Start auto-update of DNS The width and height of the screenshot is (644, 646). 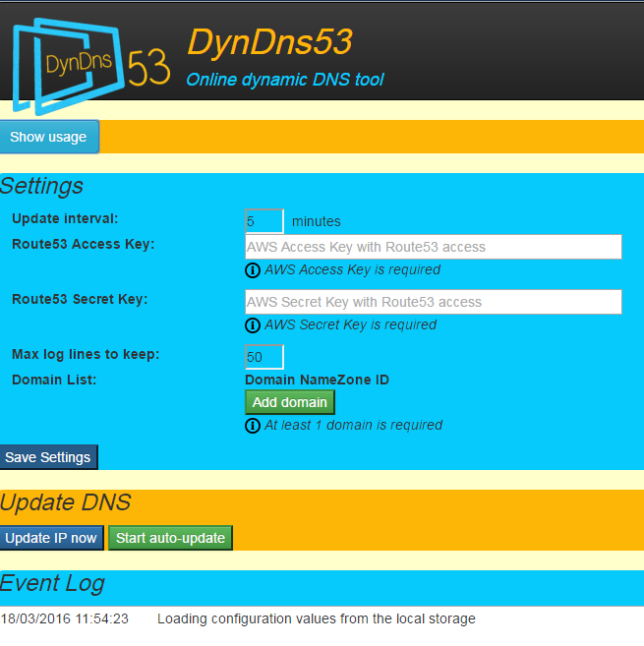[170, 538]
